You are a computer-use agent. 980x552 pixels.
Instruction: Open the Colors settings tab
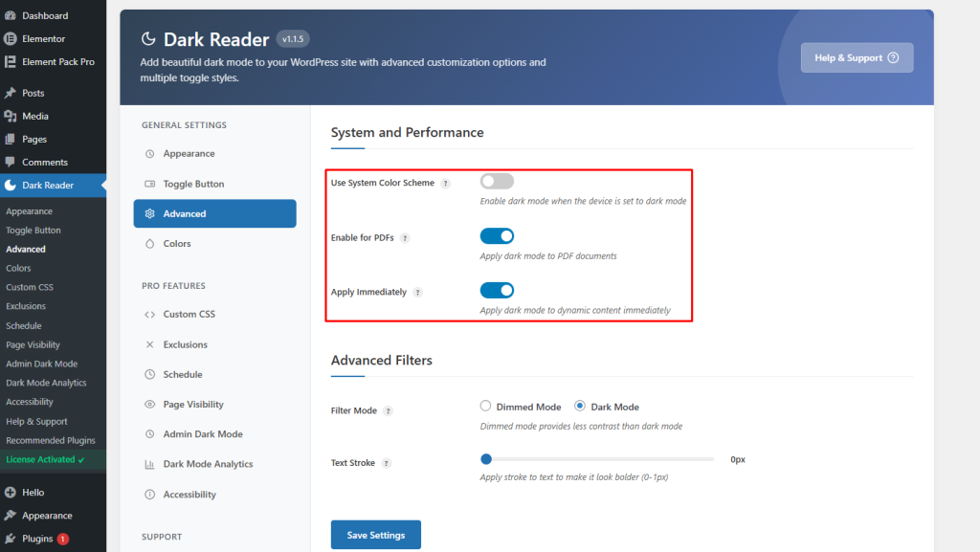(215, 244)
